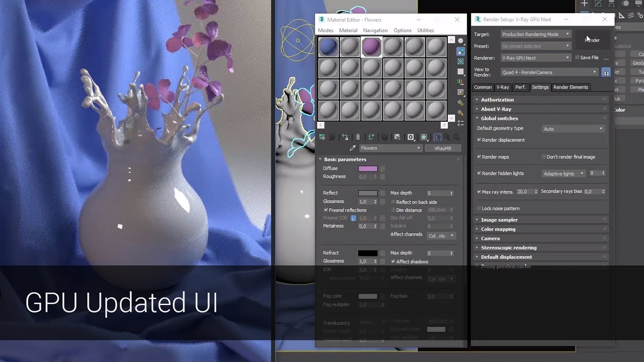Open the Flowers material name dropdown
Screen dimensions: 644x362
[x=390, y=148]
